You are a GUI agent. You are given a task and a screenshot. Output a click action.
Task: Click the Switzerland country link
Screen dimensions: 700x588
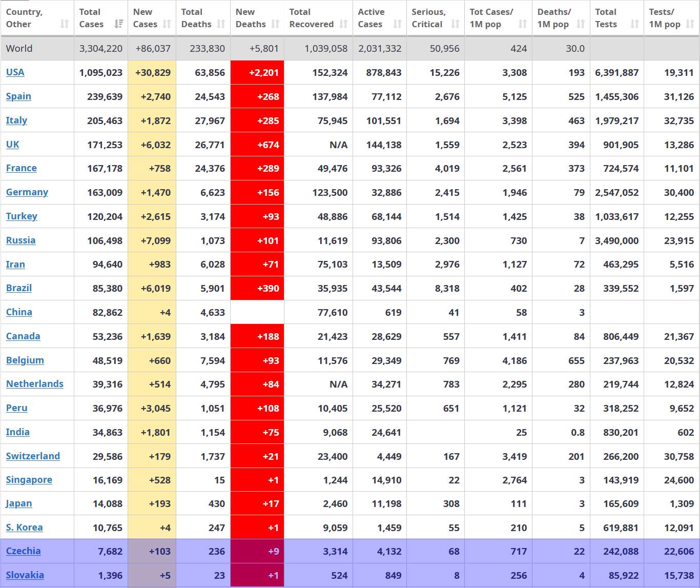point(33,456)
